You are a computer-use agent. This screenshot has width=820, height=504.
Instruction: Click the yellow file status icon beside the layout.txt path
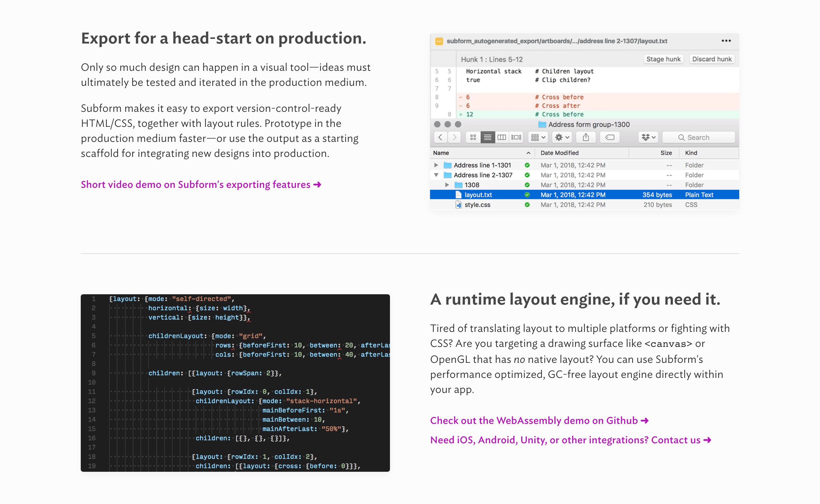[439, 41]
